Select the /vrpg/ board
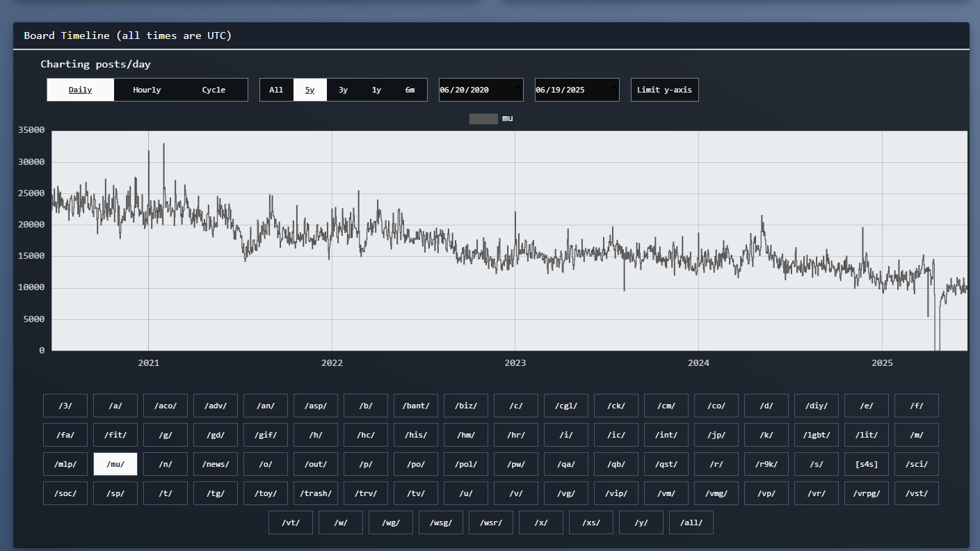 coord(867,493)
